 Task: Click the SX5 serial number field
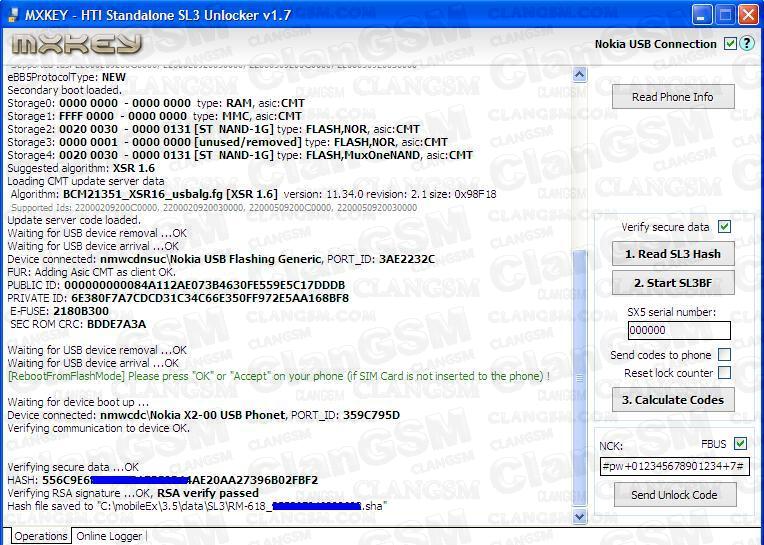(x=679, y=331)
